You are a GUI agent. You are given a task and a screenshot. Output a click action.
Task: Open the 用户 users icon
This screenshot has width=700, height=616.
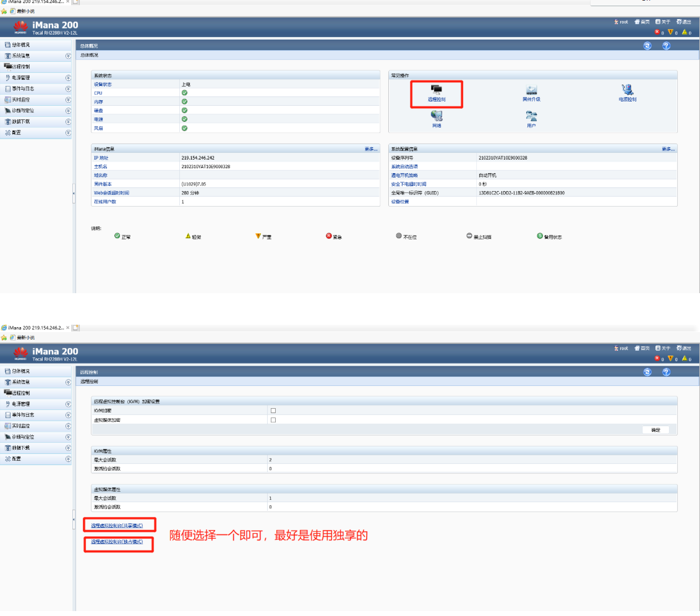pos(531,116)
